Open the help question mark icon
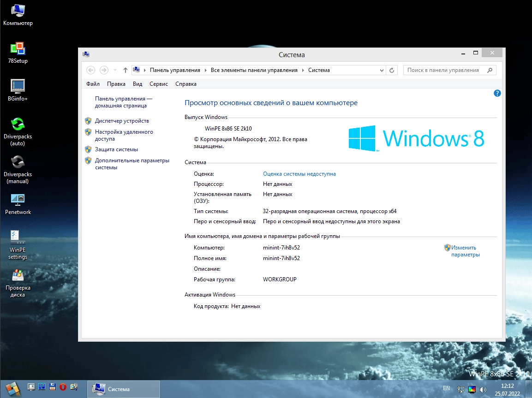Viewport: 532px width, 398px height. (497, 93)
